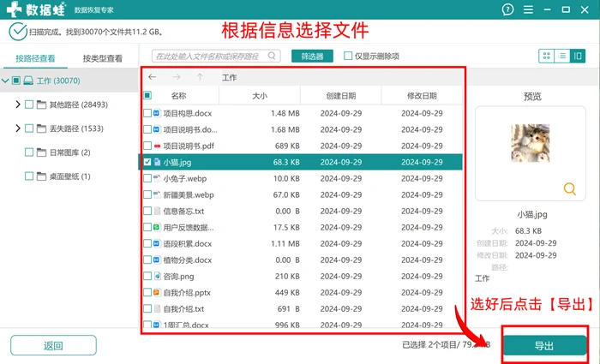Expand the 其他路径 tree node
This screenshot has height=364, width=600.
coord(18,104)
